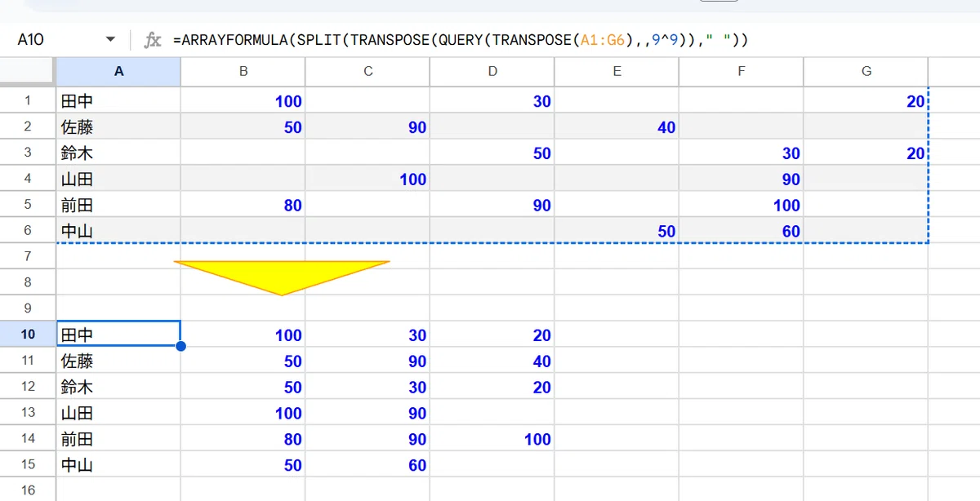Select column D header
This screenshot has width=980, height=501.
(492, 72)
